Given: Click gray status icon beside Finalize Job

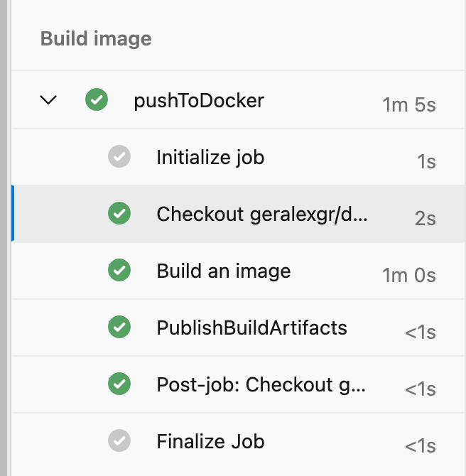Looking at the screenshot, I should pyautogui.click(x=119, y=441).
